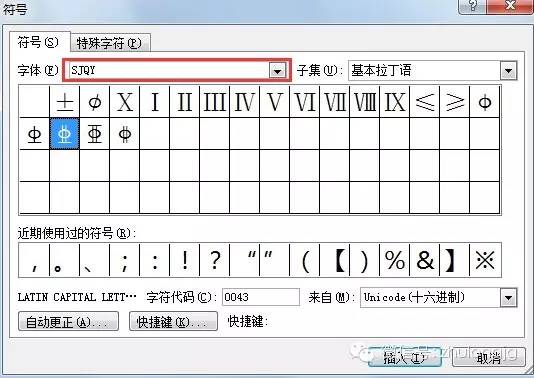Image resolution: width=534 pixels, height=378 pixels.
Task: Switch to the 符号 tab
Action: [38, 43]
